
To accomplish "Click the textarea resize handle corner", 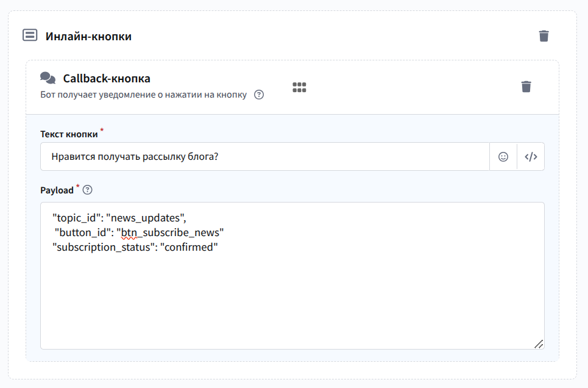I will click(538, 344).
